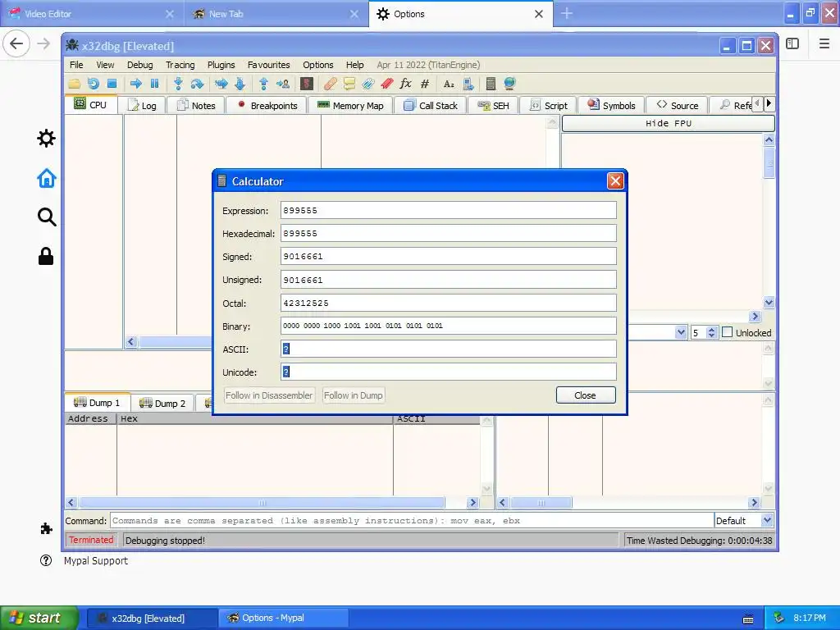Pause execution with the pause icon
840x630 pixels.
click(x=155, y=84)
